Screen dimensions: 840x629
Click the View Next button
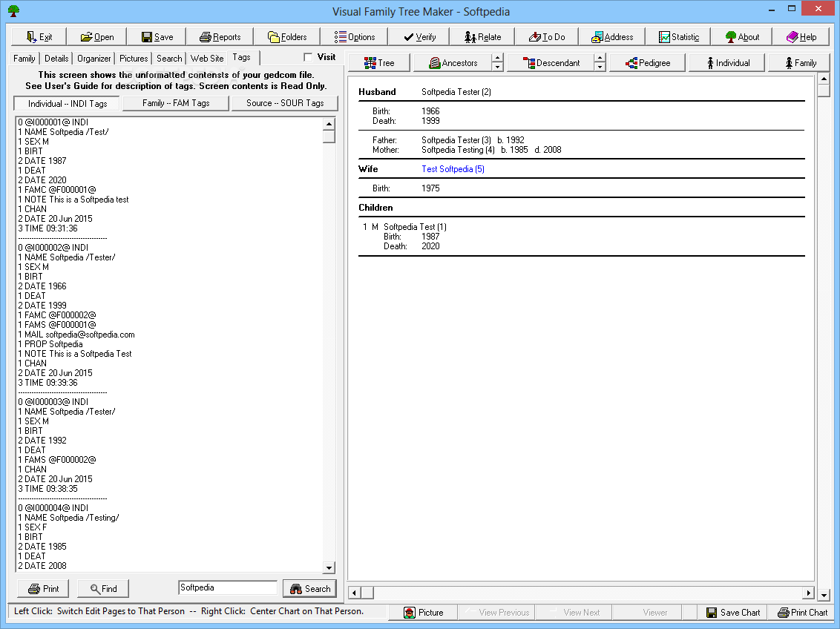click(574, 613)
